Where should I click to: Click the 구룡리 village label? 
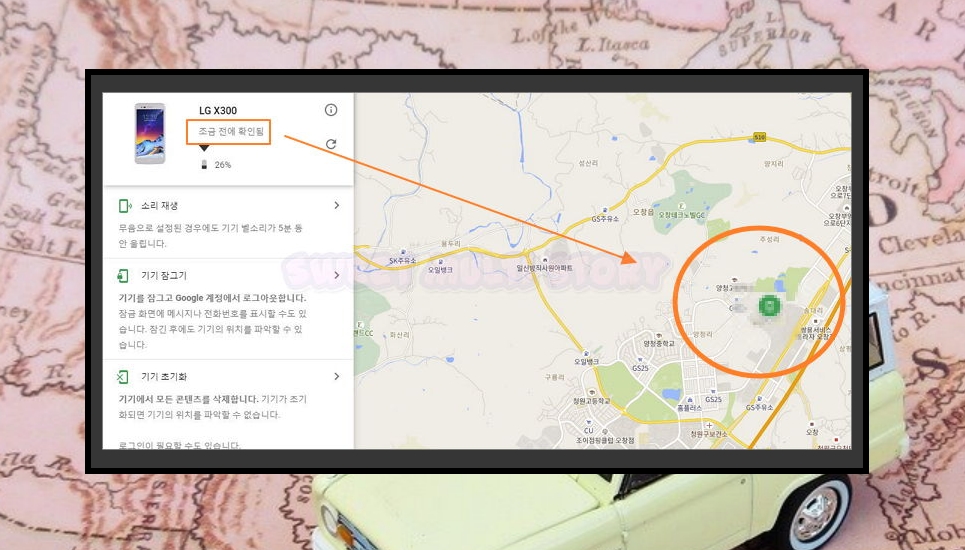555,377
